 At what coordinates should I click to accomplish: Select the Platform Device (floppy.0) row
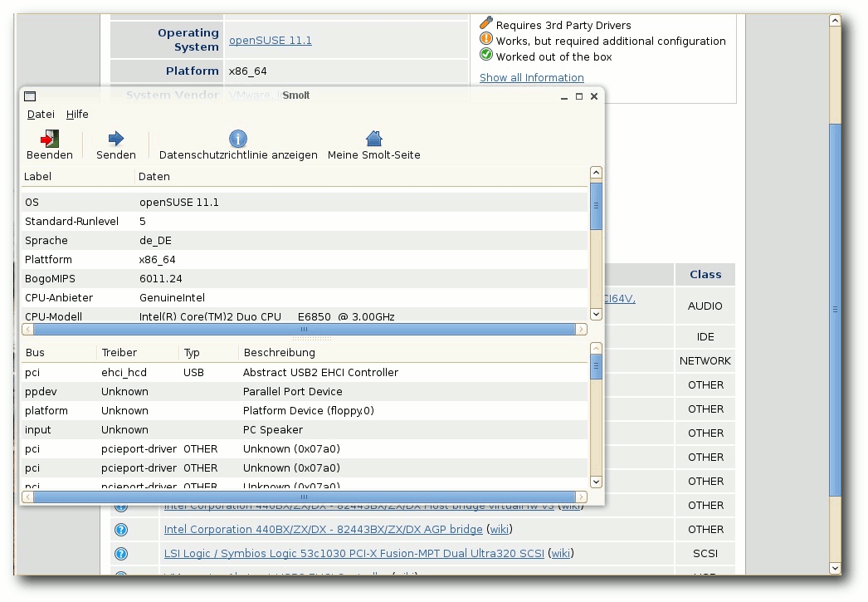pyautogui.click(x=305, y=411)
